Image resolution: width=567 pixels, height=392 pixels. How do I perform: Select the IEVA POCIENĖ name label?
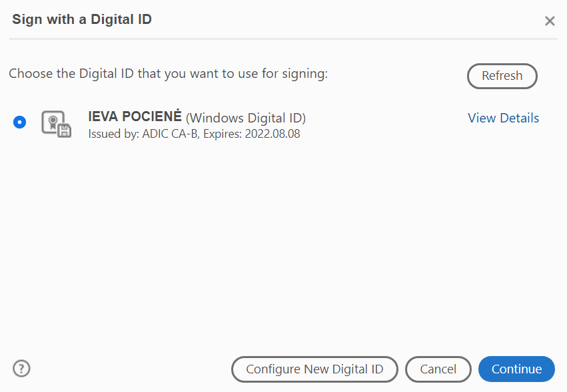pos(135,116)
